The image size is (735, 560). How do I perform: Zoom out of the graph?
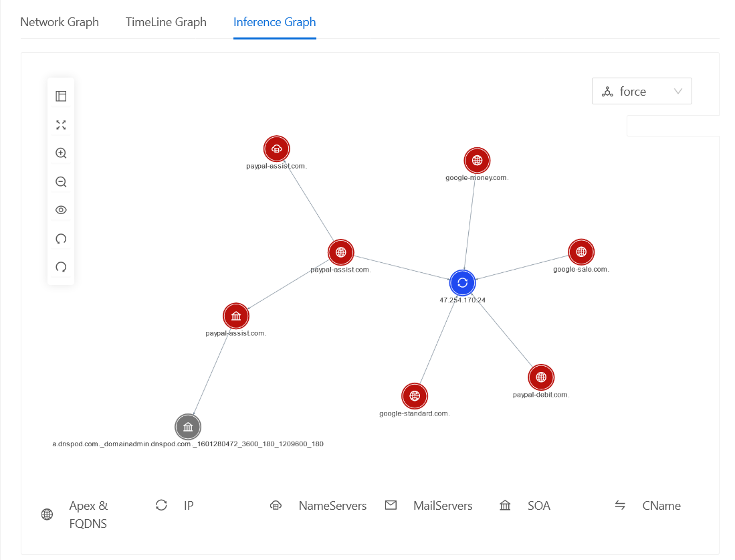pos(61,182)
